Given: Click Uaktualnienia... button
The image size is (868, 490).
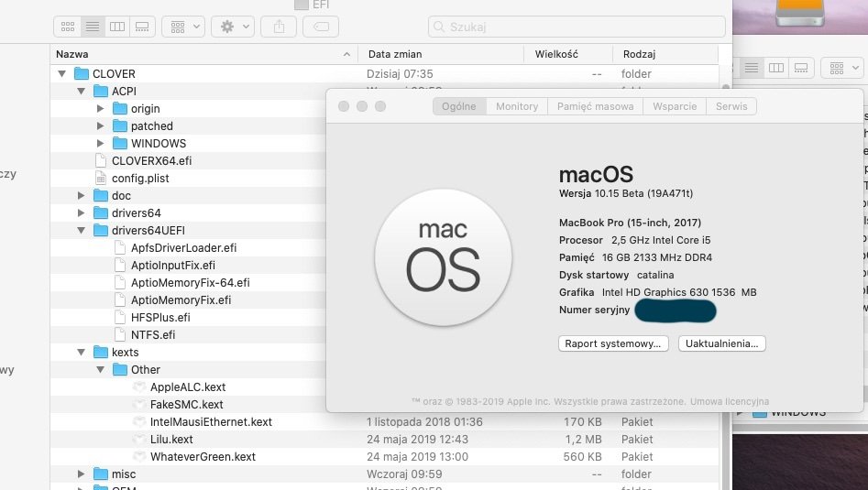Looking at the screenshot, I should [722, 343].
